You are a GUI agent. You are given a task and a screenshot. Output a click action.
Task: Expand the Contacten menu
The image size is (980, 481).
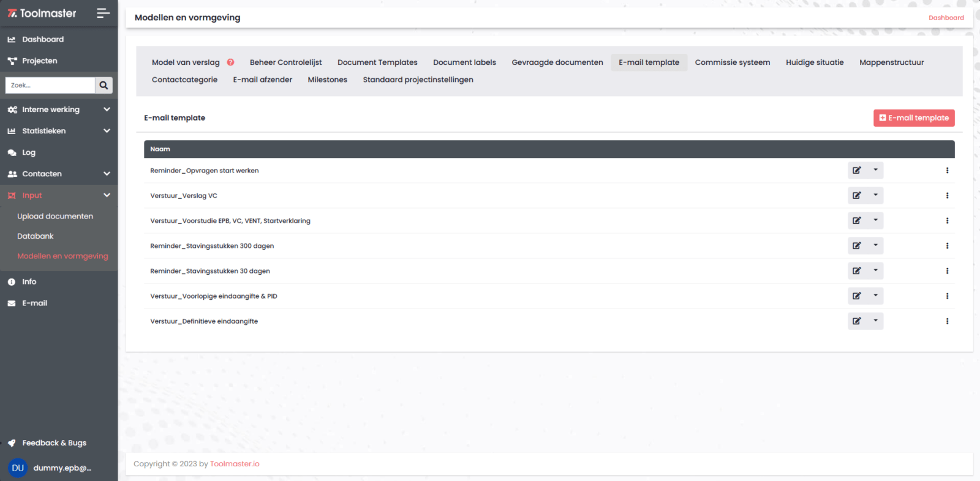point(59,174)
